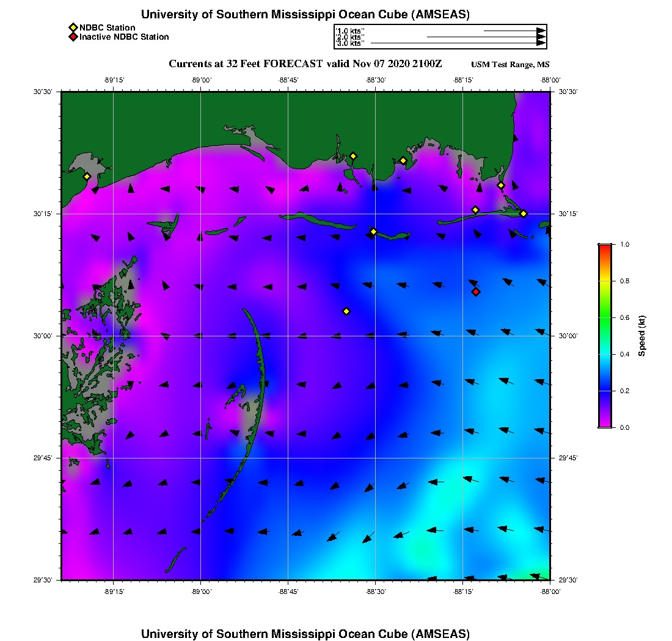Click the '0.6' tick label on the color bar
This screenshot has width=672, height=641.
coord(624,317)
